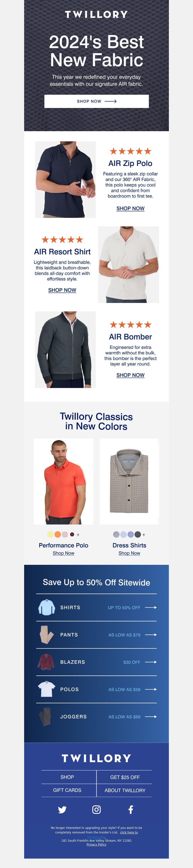Click the AIR Bomber jacket image
Viewport: 193px width, 868px height.
[65, 349]
